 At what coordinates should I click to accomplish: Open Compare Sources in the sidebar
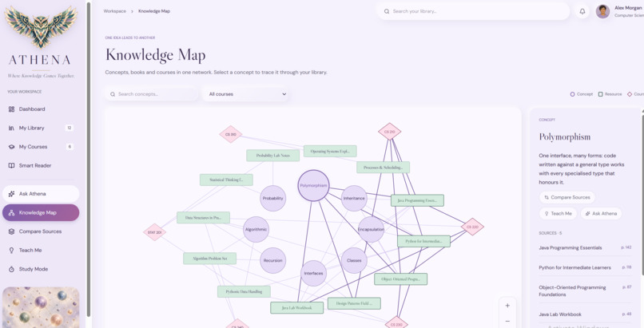pos(41,231)
